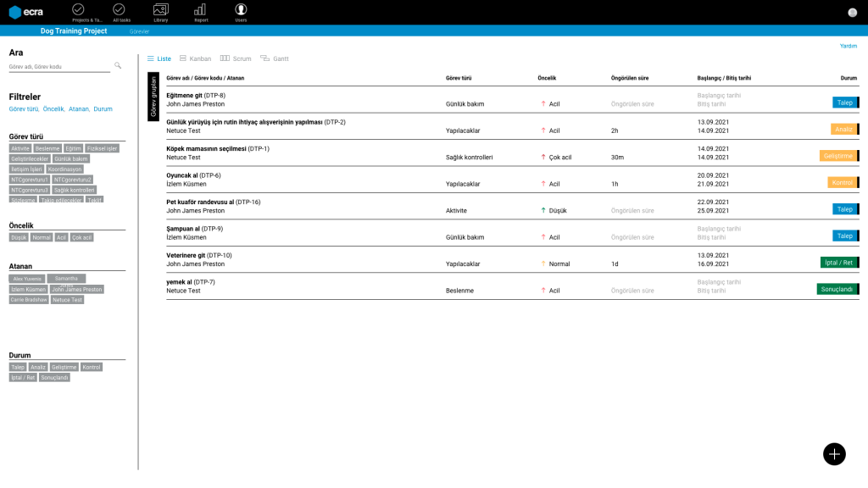Image resolution: width=868 pixels, height=488 pixels.
Task: Toggle the Çok acil priority filter
Action: click(x=82, y=237)
